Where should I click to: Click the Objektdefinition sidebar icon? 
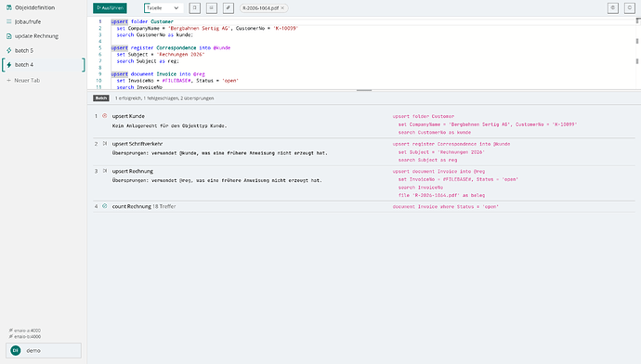point(9,7)
